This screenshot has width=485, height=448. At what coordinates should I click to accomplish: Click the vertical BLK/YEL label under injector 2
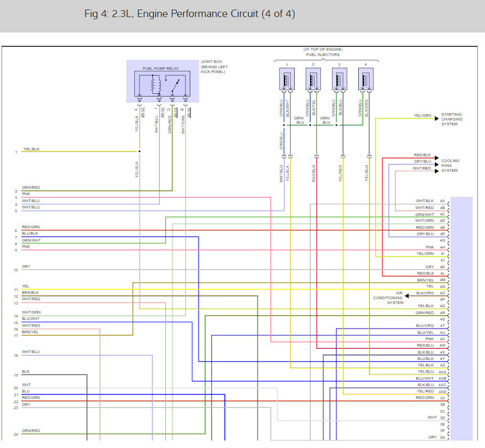[x=313, y=107]
